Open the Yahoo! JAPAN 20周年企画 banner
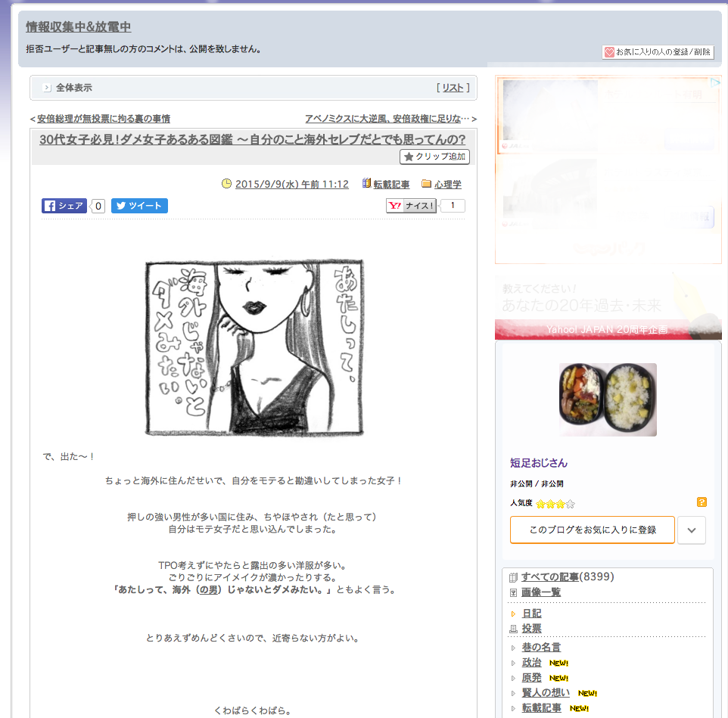The width and height of the screenshot is (728, 718). coord(608,307)
